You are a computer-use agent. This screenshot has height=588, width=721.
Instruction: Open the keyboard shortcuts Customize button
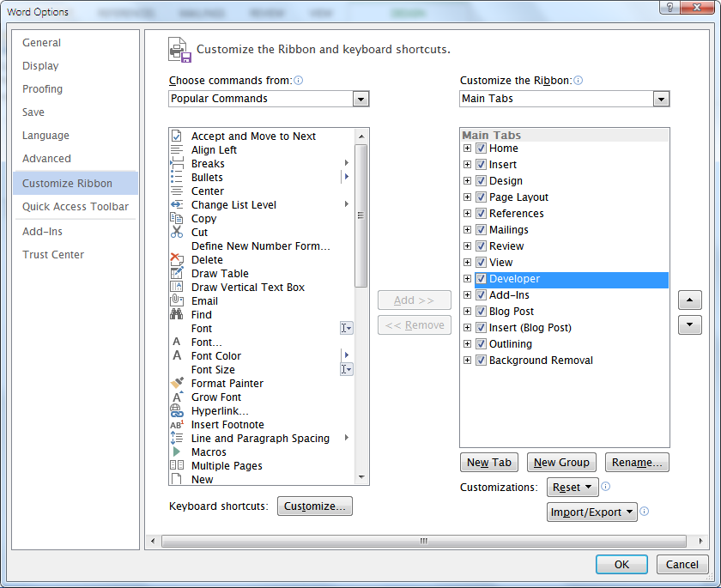coord(314,506)
